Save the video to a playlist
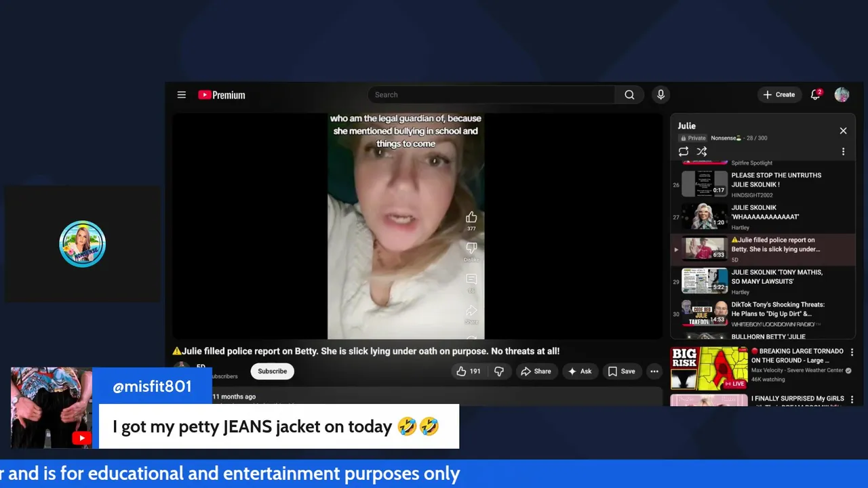This screenshot has height=488, width=868. point(622,371)
